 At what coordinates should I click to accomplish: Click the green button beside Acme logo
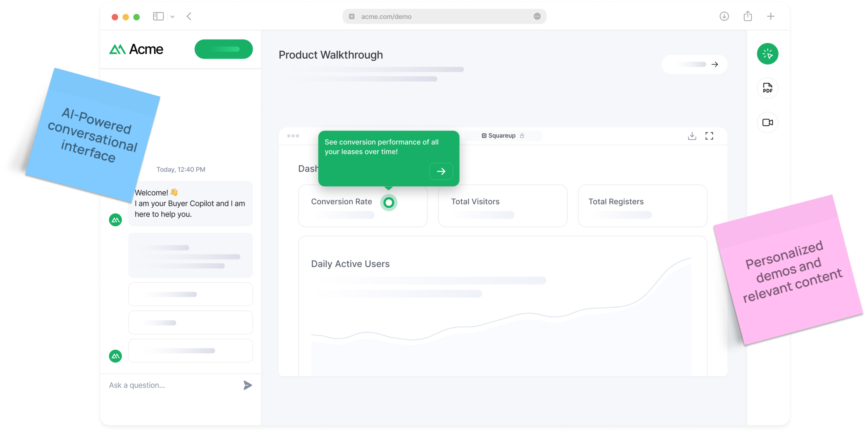[224, 49]
